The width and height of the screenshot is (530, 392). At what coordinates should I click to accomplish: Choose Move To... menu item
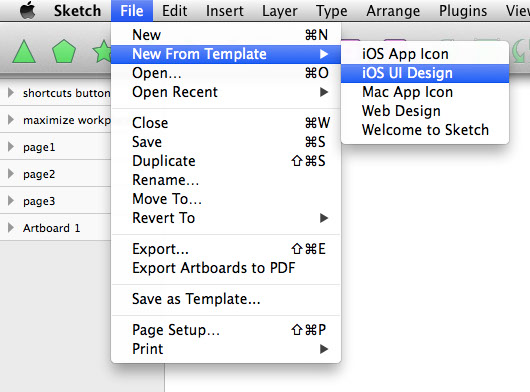click(226, 199)
